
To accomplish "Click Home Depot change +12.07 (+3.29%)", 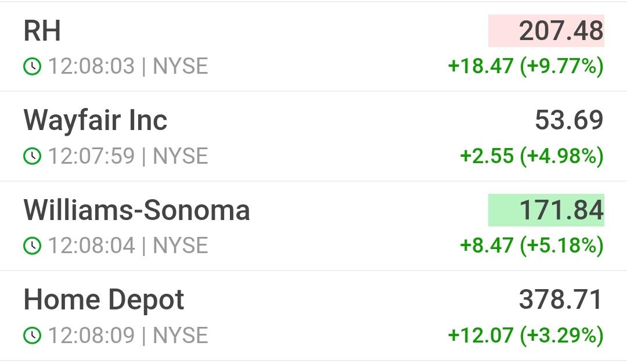I will pos(525,335).
